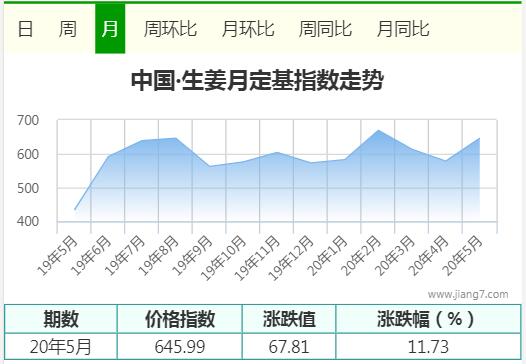
Task: Click the 645.99 price index cell
Action: point(180,347)
